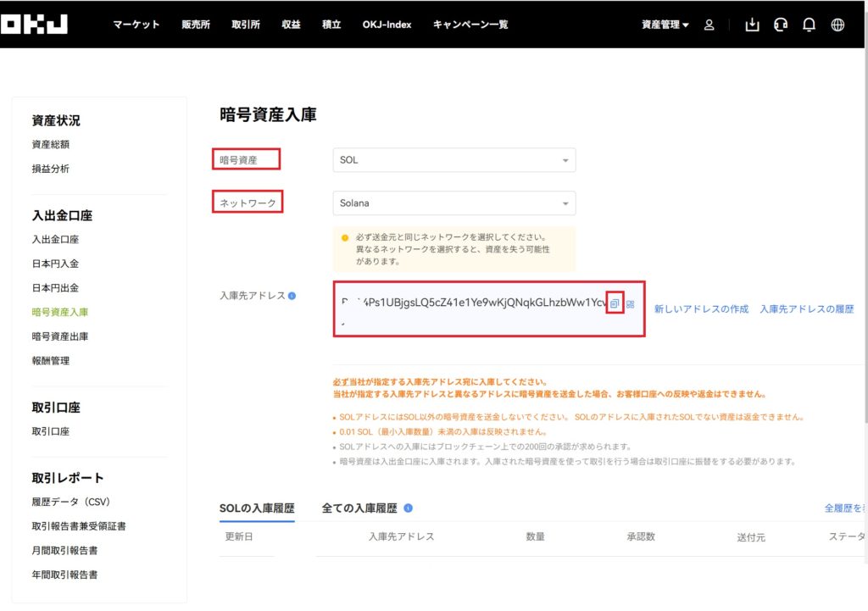Open 報酬管理 in sidebar
The height and width of the screenshot is (611, 868).
[x=50, y=361]
